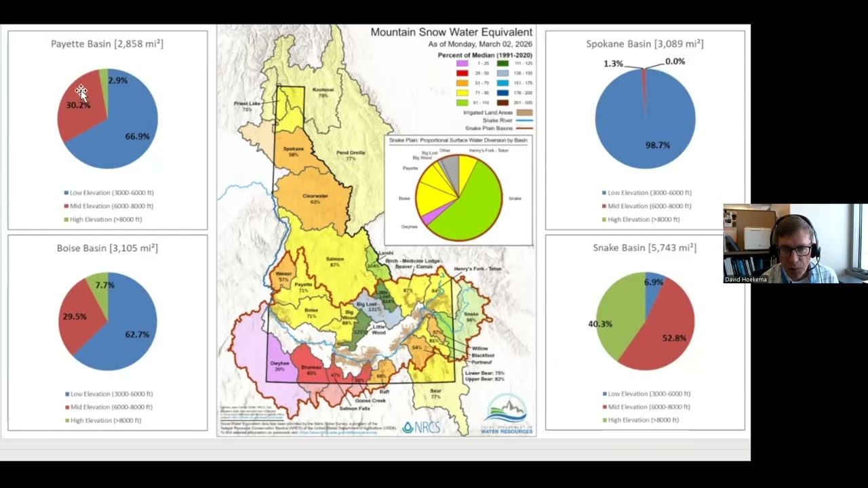
Task: Click the Snake River legend line
Action: click(525, 121)
